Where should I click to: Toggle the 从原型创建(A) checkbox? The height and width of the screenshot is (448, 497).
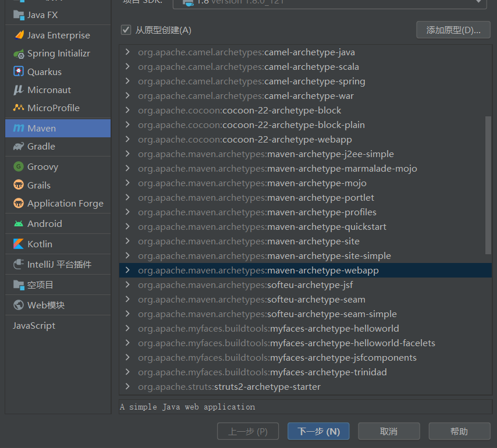(x=126, y=30)
